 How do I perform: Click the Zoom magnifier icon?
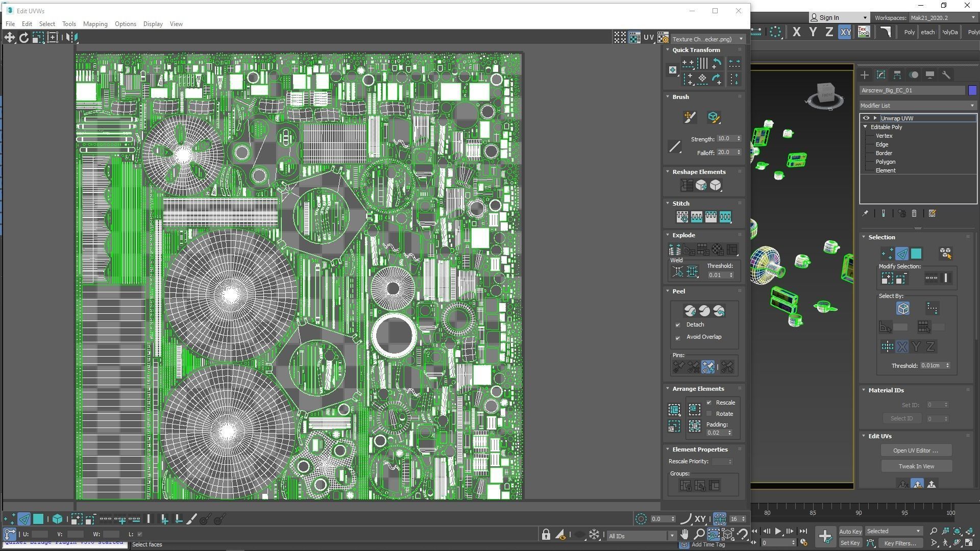click(699, 535)
